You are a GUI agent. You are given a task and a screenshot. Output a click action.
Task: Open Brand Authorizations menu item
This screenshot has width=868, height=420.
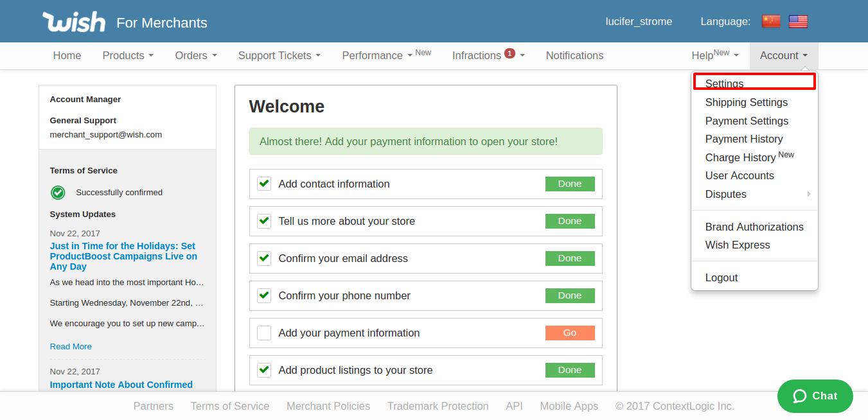pyautogui.click(x=754, y=227)
